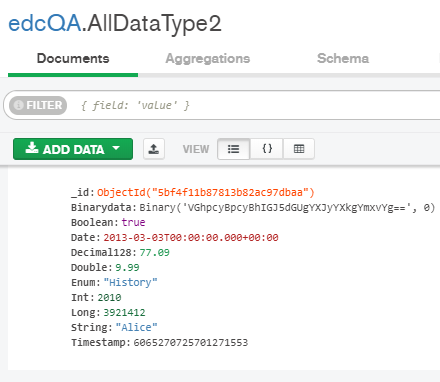Click the export collection upload icon
The width and height of the screenshot is (440, 382).
[x=154, y=149]
